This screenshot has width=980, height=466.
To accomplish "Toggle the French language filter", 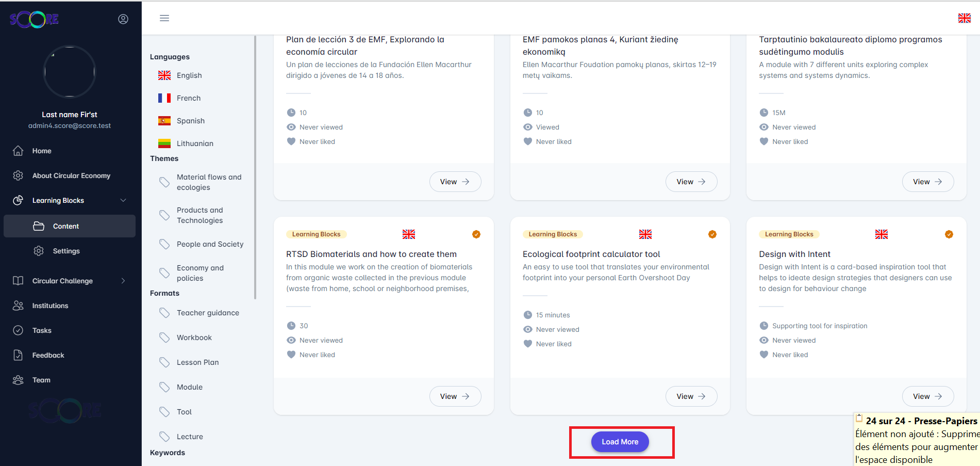I will (x=188, y=98).
